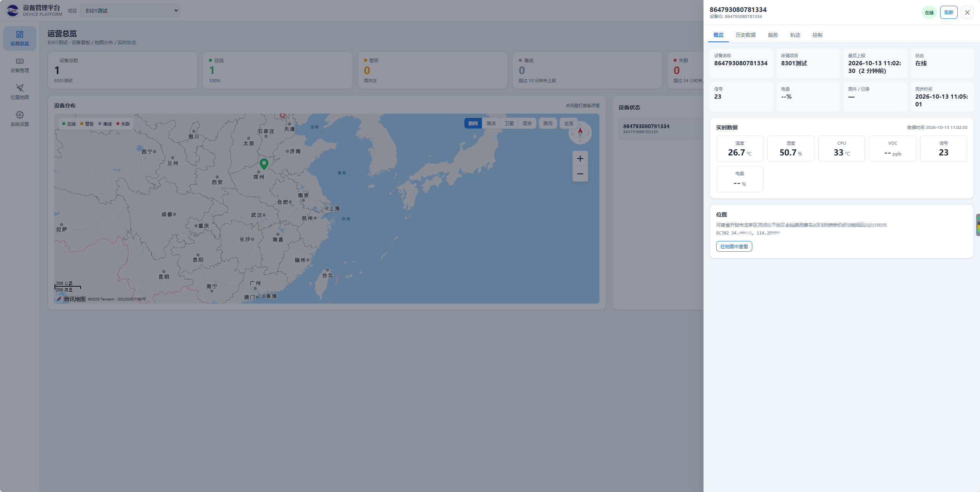Click the 在线 legend item on map
The height and width of the screenshot is (492, 980).
point(69,124)
